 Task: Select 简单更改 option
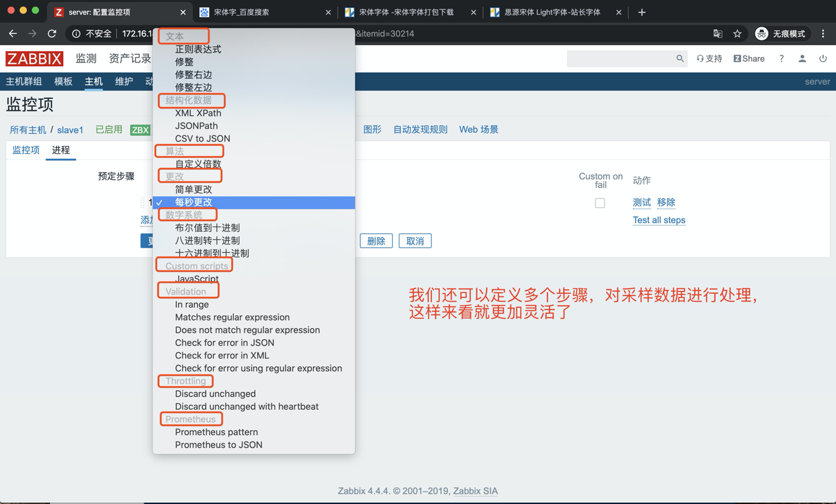click(x=193, y=189)
